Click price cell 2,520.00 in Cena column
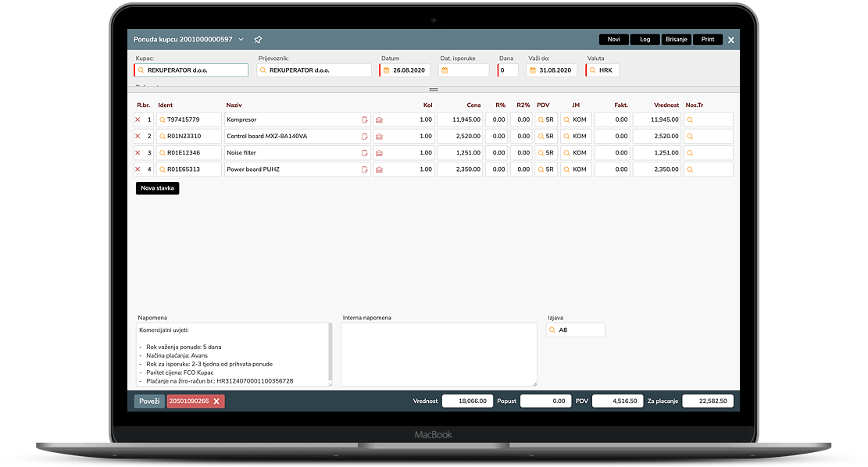This screenshot has width=868, height=467. [460, 136]
